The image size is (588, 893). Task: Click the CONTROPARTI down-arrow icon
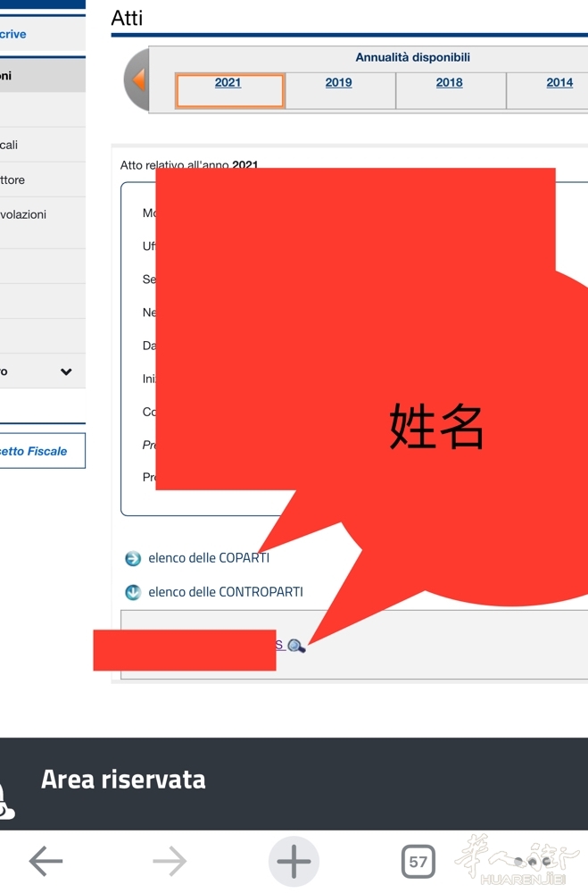(133, 592)
